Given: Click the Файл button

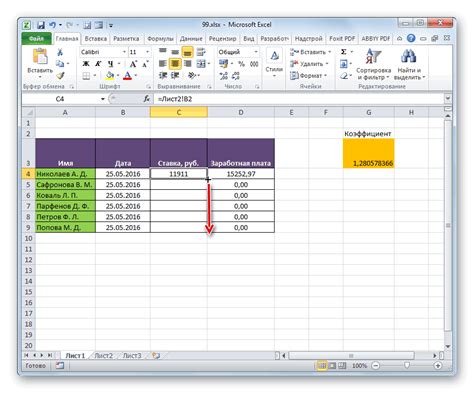Looking at the screenshot, I should tap(36, 39).
